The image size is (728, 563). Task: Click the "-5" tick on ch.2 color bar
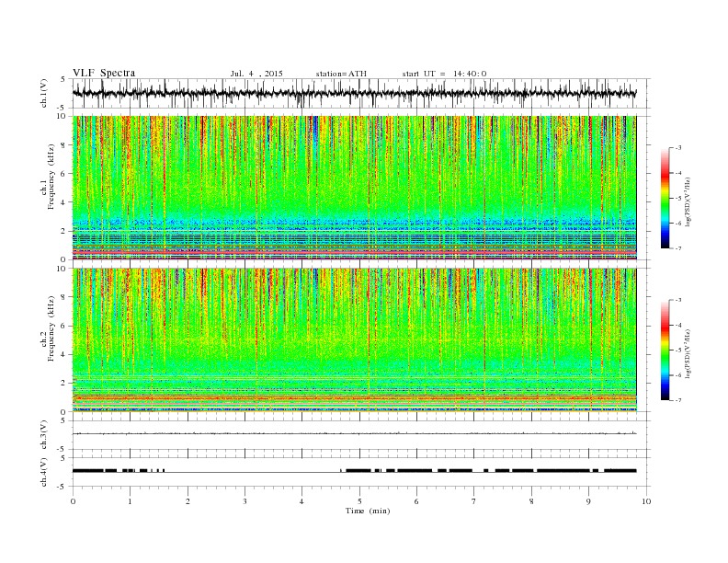pos(677,350)
